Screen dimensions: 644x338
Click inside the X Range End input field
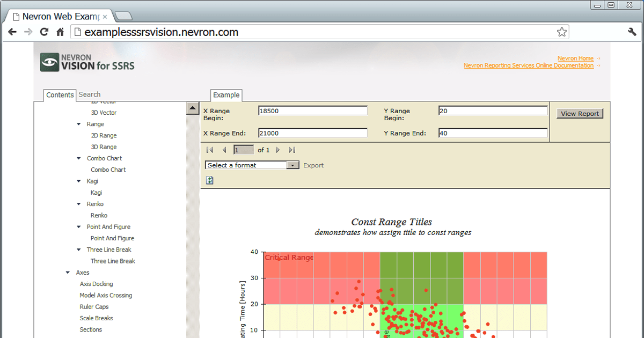[x=313, y=133]
